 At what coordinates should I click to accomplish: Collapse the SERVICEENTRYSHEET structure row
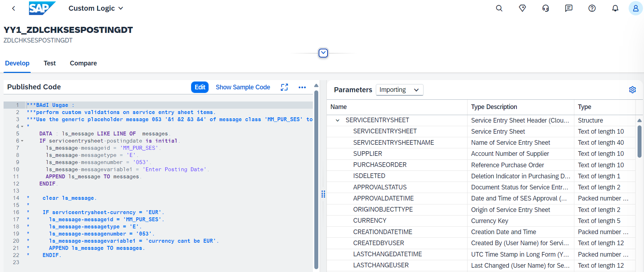(338, 120)
